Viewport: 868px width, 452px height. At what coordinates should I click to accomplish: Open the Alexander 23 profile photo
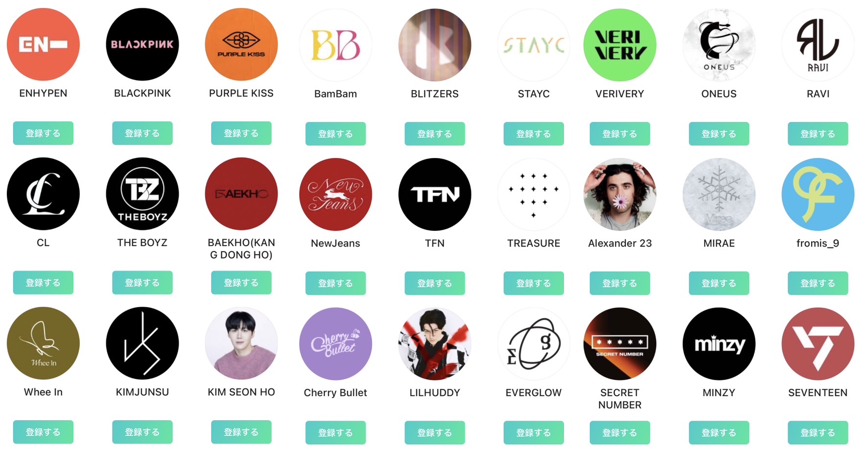[620, 194]
